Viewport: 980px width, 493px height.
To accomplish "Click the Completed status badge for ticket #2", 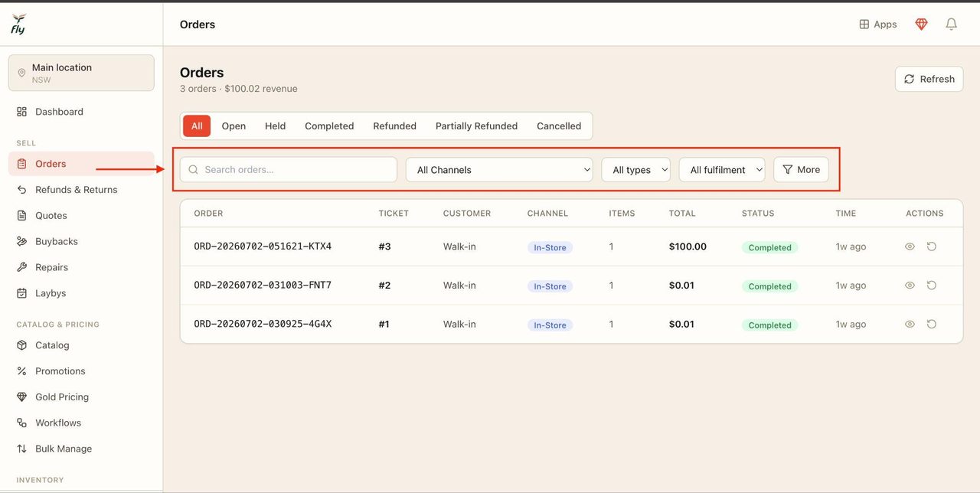I will [769, 286].
